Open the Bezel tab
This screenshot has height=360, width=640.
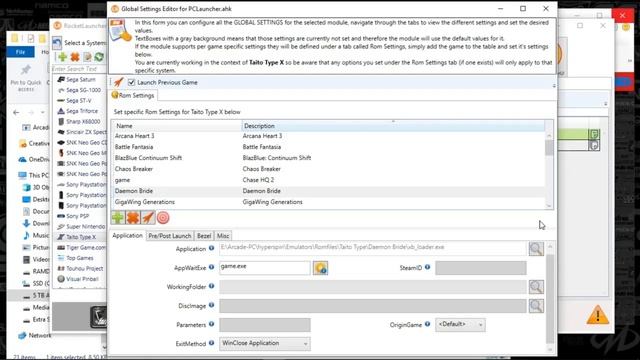[204, 236]
